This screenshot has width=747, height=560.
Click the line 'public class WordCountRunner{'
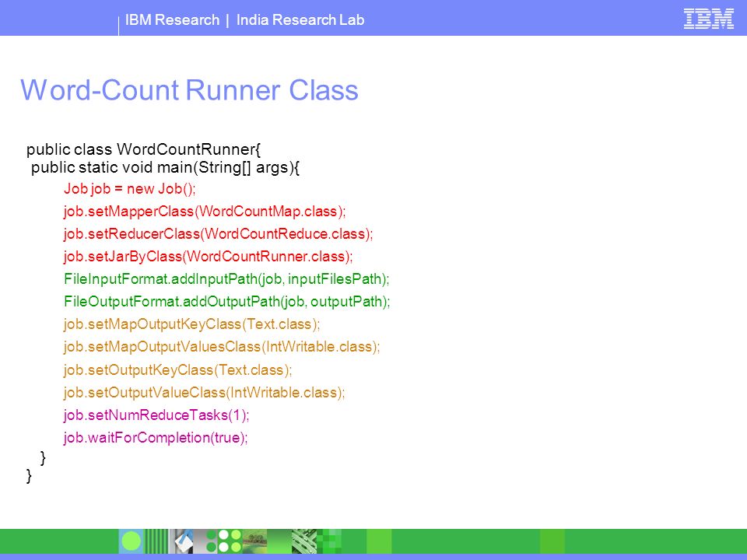(143, 149)
